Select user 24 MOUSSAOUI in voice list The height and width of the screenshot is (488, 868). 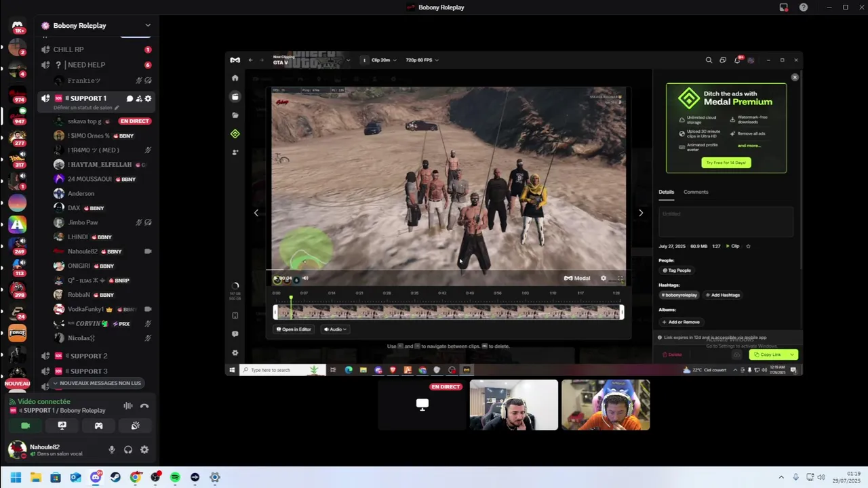click(x=102, y=179)
